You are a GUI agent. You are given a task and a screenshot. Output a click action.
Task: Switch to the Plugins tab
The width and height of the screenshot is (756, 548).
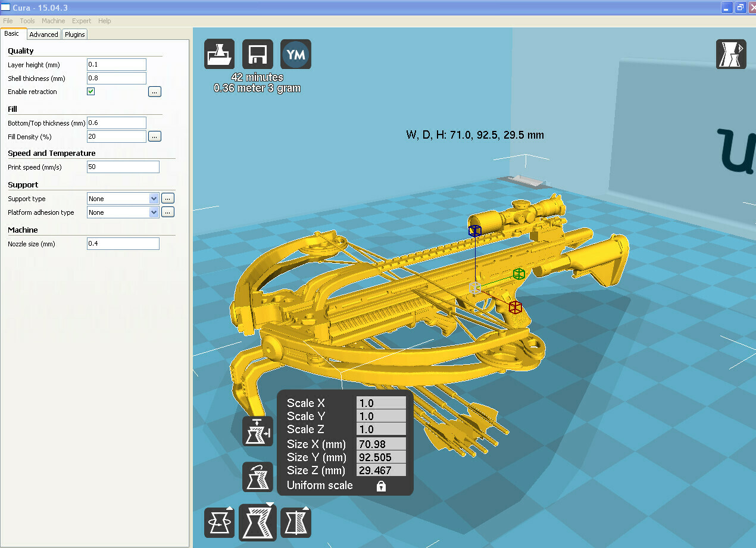point(74,34)
